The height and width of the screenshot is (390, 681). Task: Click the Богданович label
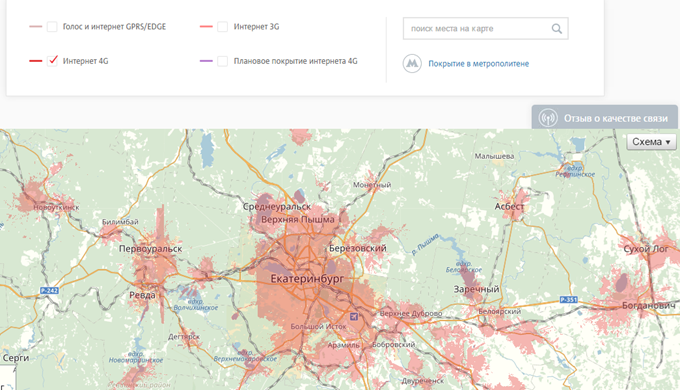tap(649, 306)
